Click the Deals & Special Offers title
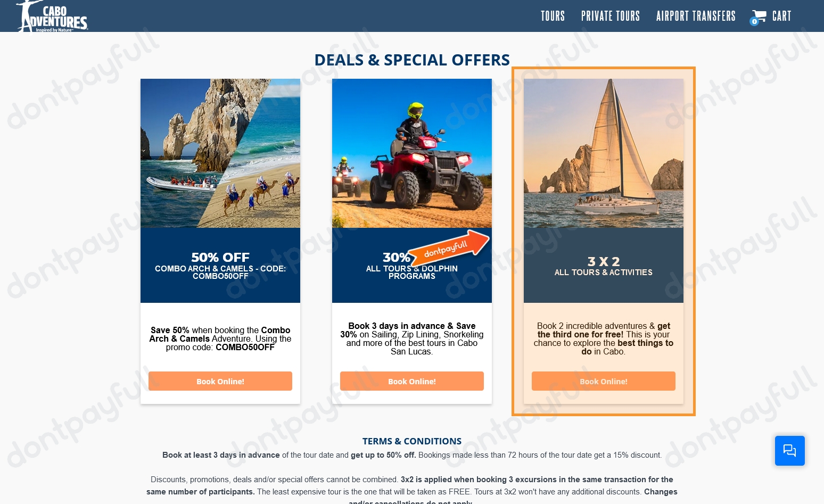The image size is (824, 504). pos(412,60)
